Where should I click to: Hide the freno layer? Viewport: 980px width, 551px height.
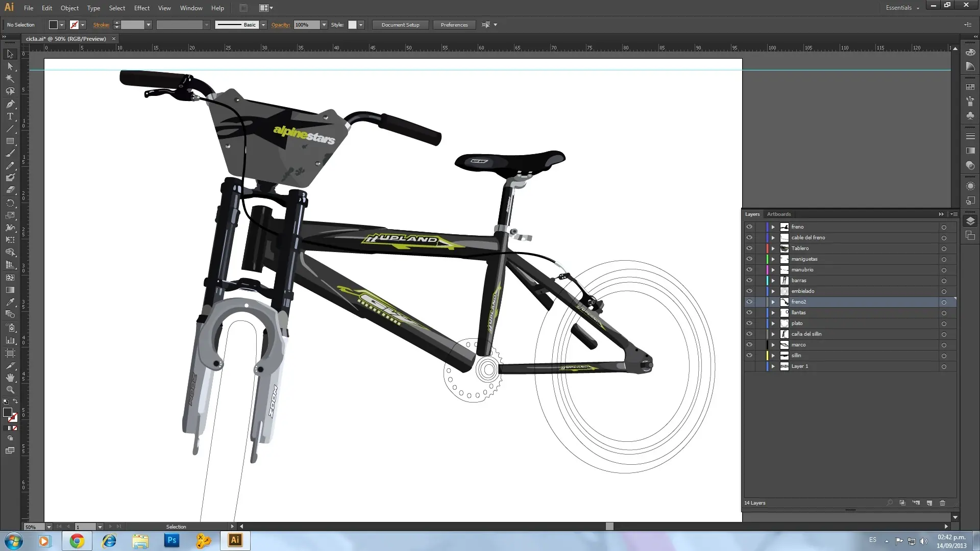point(749,227)
